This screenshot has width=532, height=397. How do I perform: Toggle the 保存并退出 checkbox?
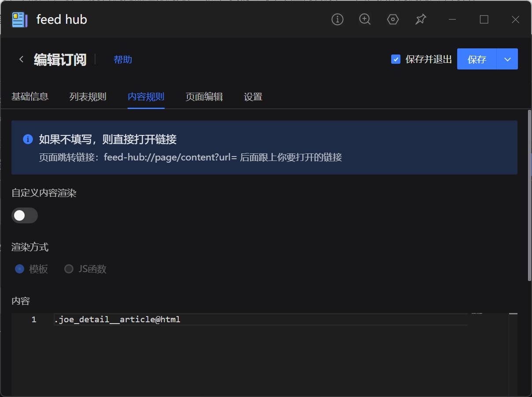396,59
